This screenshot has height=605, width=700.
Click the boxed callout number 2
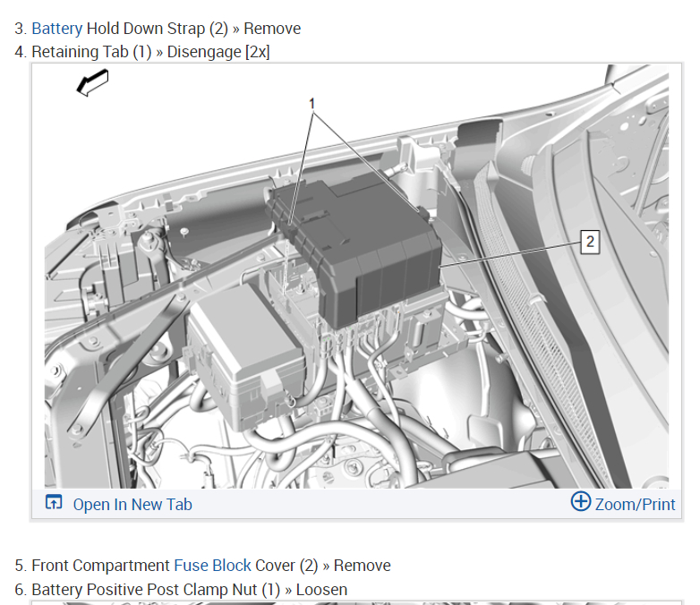point(590,242)
